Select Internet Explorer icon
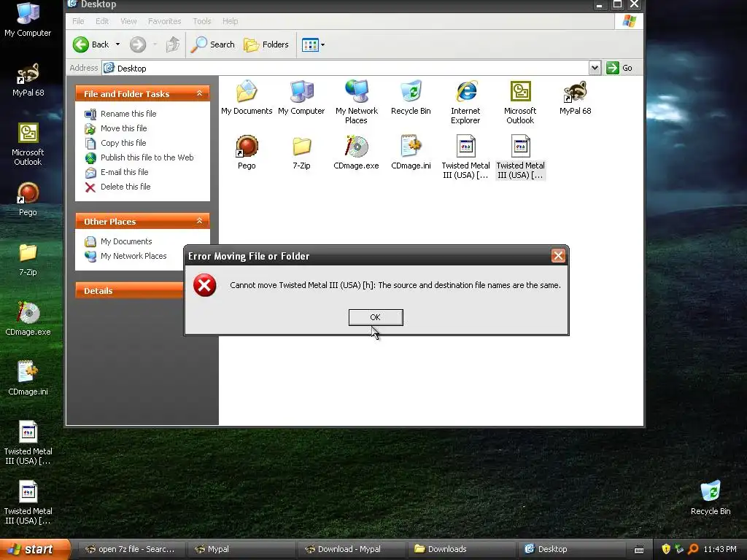This screenshot has height=560, width=747. [x=465, y=102]
